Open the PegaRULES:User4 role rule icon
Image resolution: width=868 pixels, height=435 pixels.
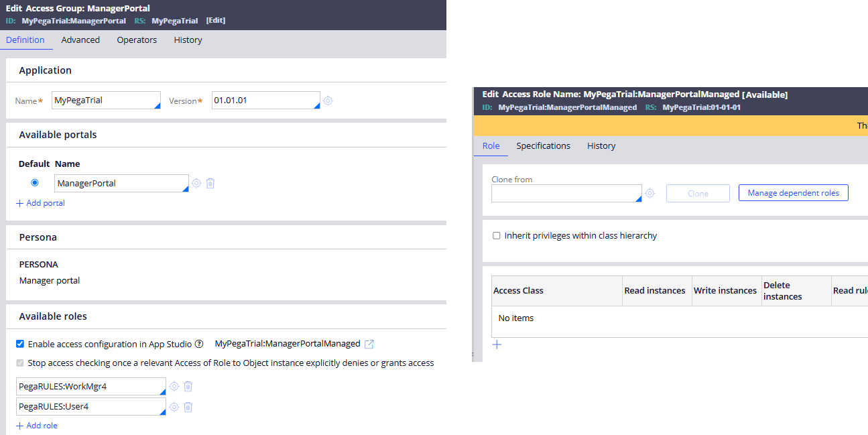pyautogui.click(x=174, y=407)
